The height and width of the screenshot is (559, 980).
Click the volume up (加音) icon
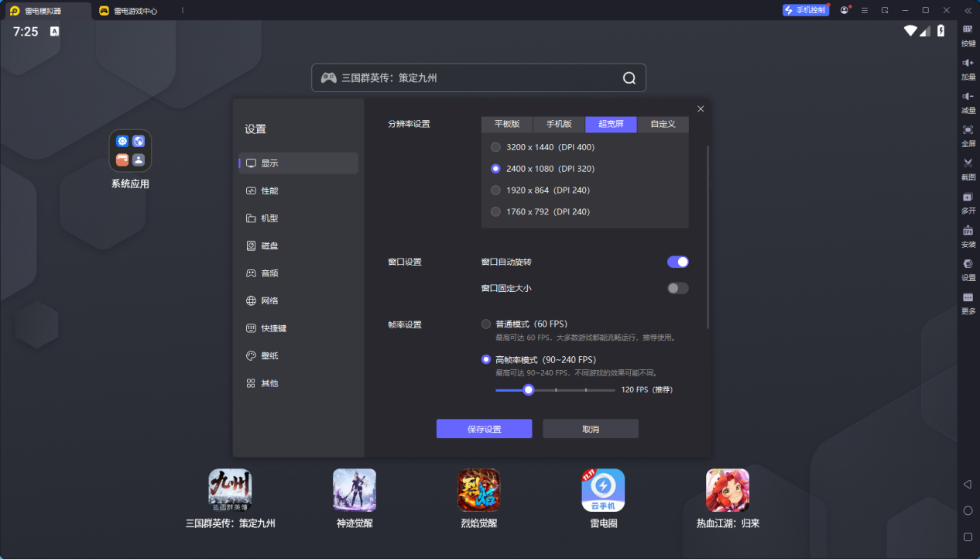(x=967, y=70)
